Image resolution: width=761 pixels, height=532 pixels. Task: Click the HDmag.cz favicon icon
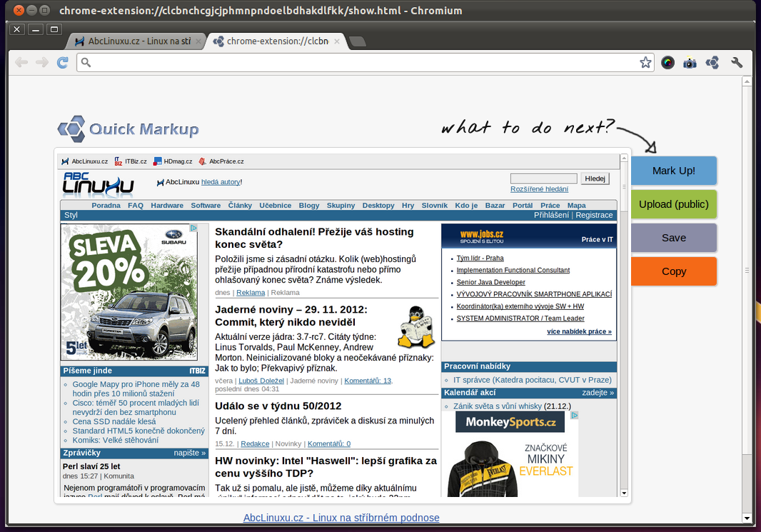(157, 161)
